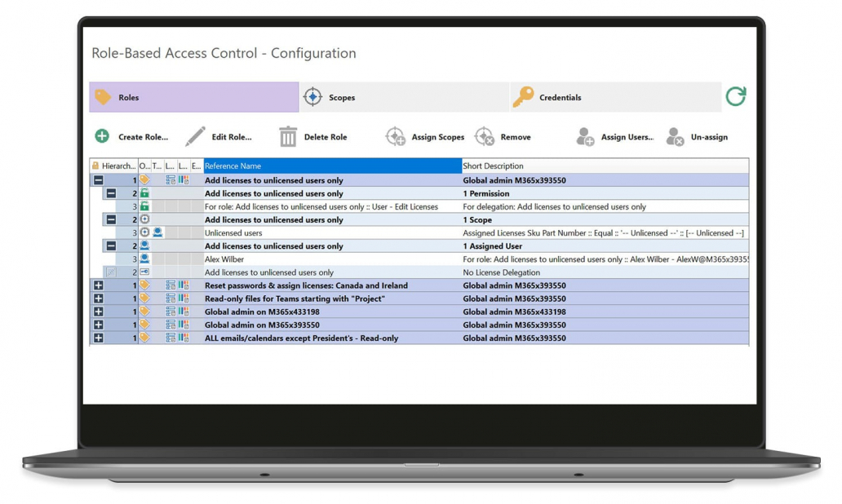
Task: Click green unlock icon in User - Edit Licenses row
Action: tap(144, 206)
